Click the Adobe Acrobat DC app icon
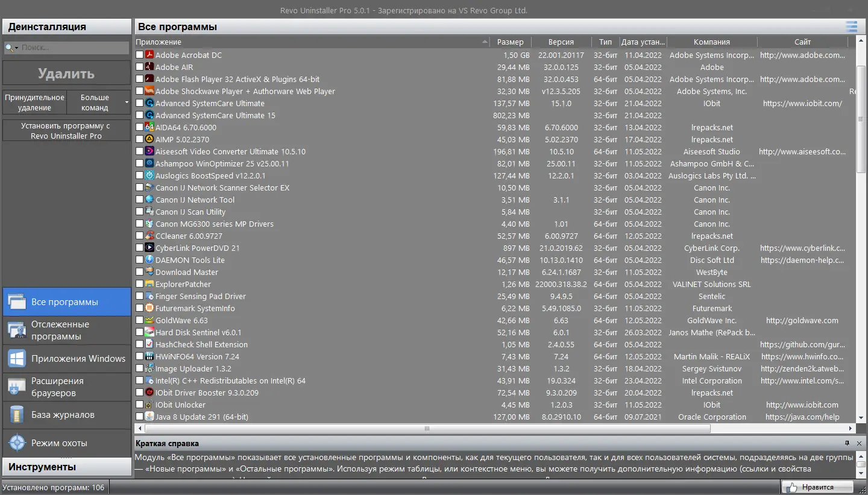The height and width of the screenshot is (495, 868). pyautogui.click(x=149, y=55)
